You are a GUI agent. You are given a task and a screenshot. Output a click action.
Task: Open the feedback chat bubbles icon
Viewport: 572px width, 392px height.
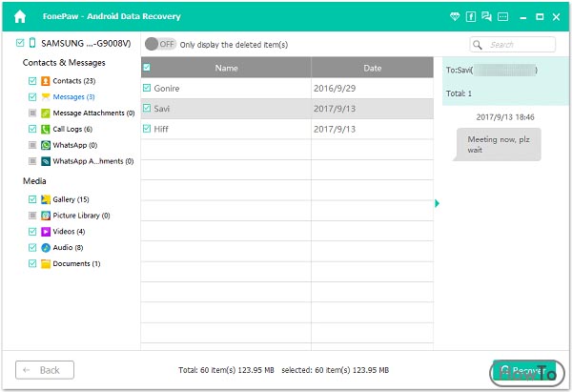[486, 16]
